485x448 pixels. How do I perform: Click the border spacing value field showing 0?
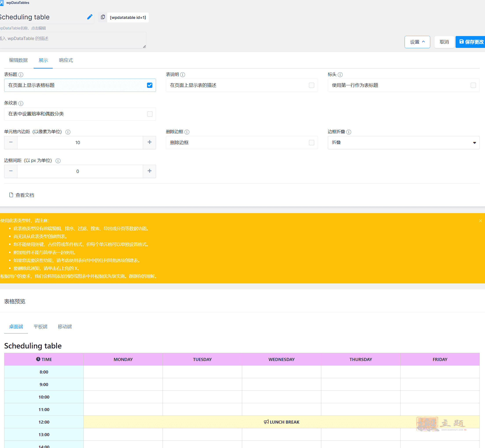tap(80, 171)
